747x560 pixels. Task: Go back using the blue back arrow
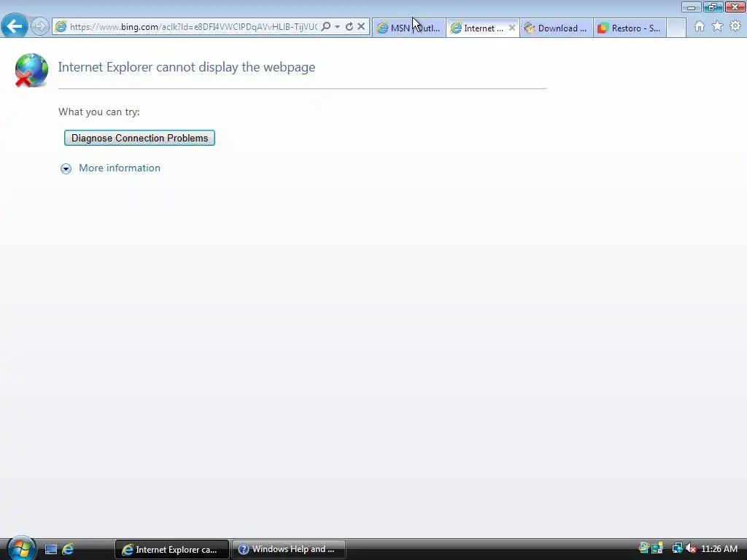click(15, 26)
